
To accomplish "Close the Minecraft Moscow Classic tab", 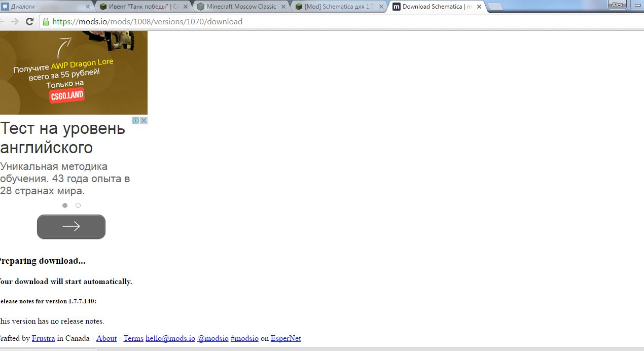I will pos(283,7).
